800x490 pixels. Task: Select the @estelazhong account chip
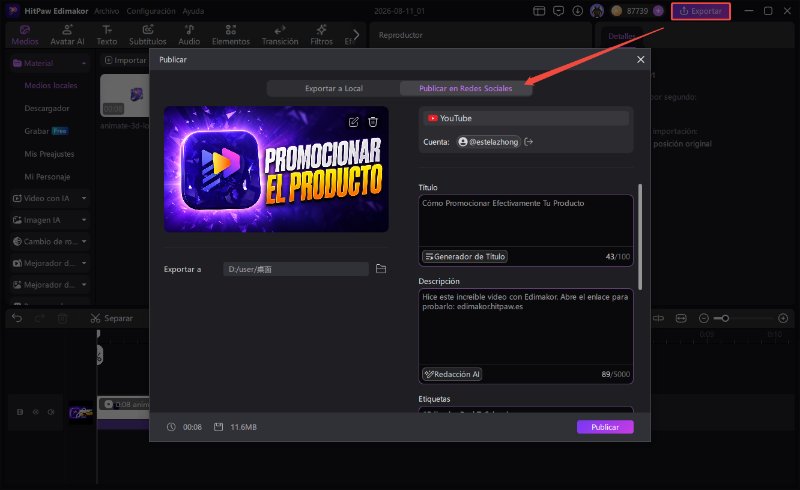click(x=489, y=142)
